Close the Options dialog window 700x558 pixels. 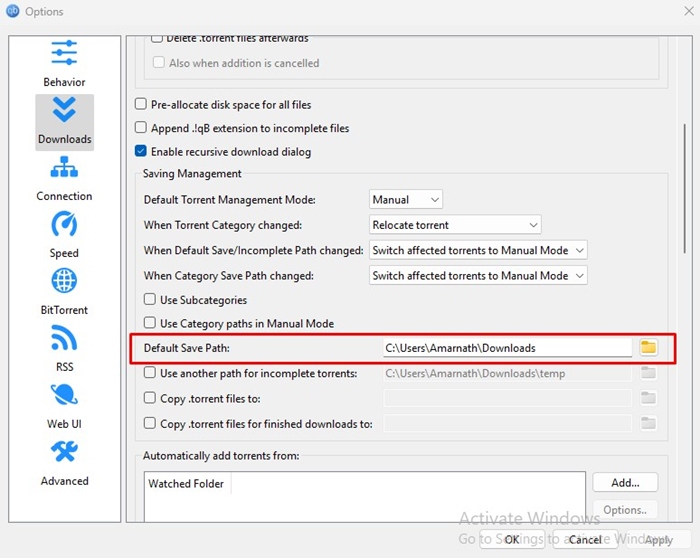[x=689, y=11]
